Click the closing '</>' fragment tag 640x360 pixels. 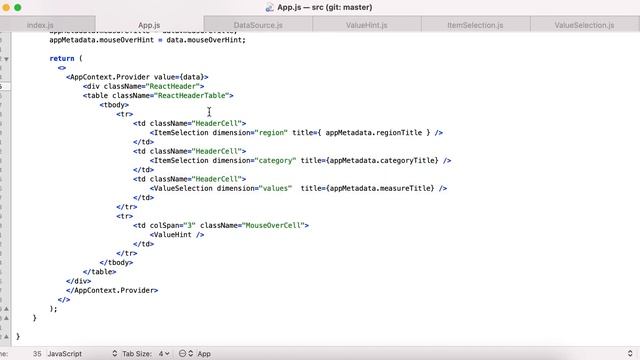point(64,300)
